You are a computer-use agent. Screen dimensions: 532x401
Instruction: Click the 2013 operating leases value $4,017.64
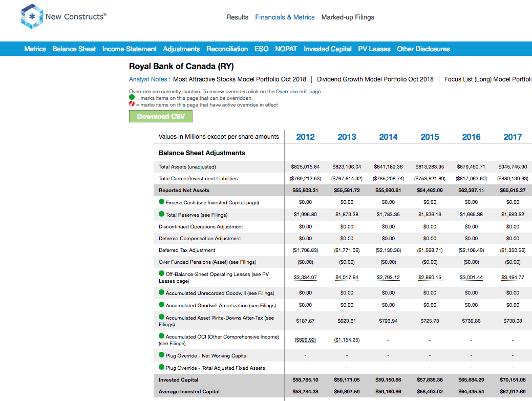click(347, 277)
